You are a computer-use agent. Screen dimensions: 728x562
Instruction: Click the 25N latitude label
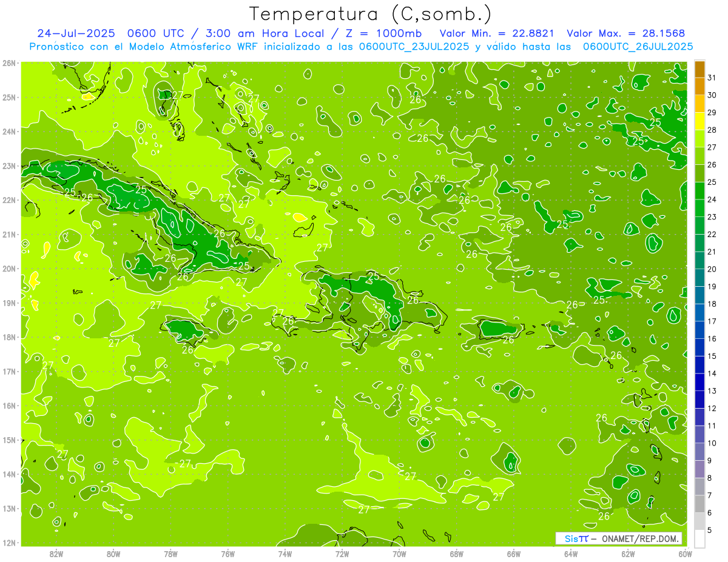coord(9,97)
